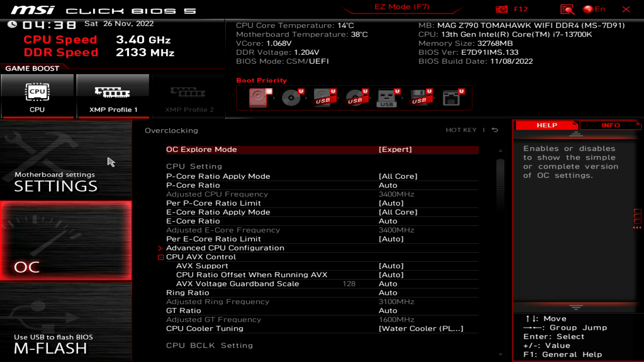Enable XMP Profile 2
This screenshot has height=362, width=644.
click(x=189, y=96)
